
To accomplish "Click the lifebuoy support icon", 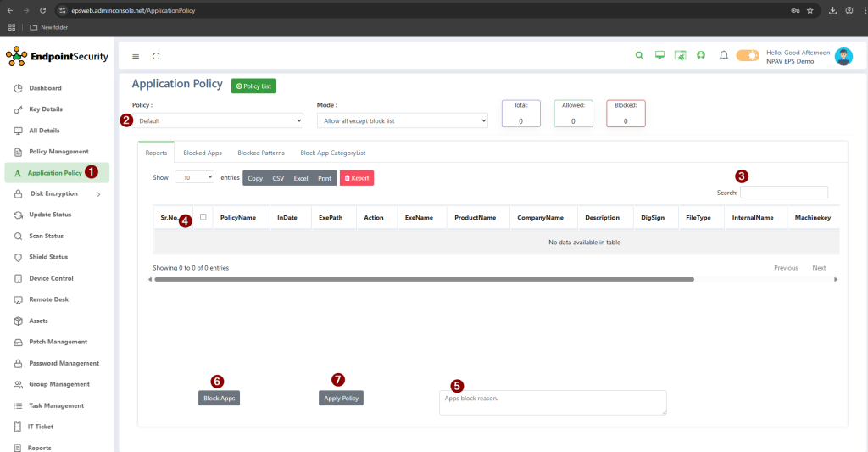I will pos(701,56).
